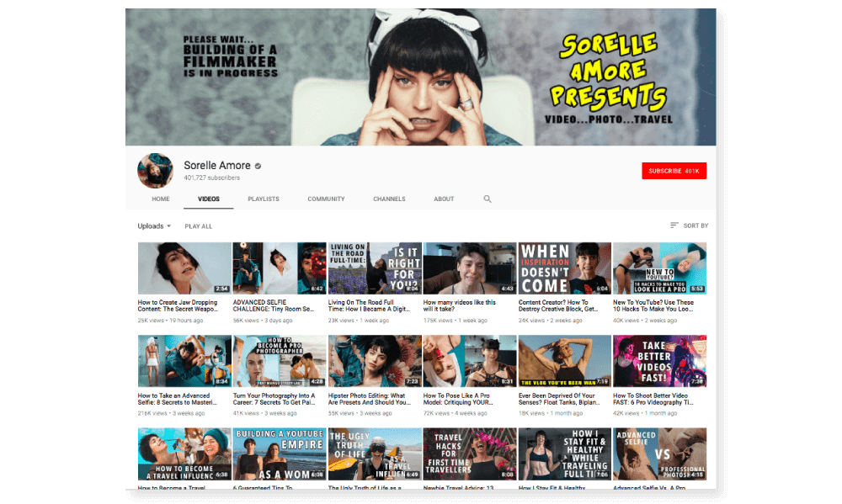Click '25K views • 19 hours ago' text

[170, 321]
